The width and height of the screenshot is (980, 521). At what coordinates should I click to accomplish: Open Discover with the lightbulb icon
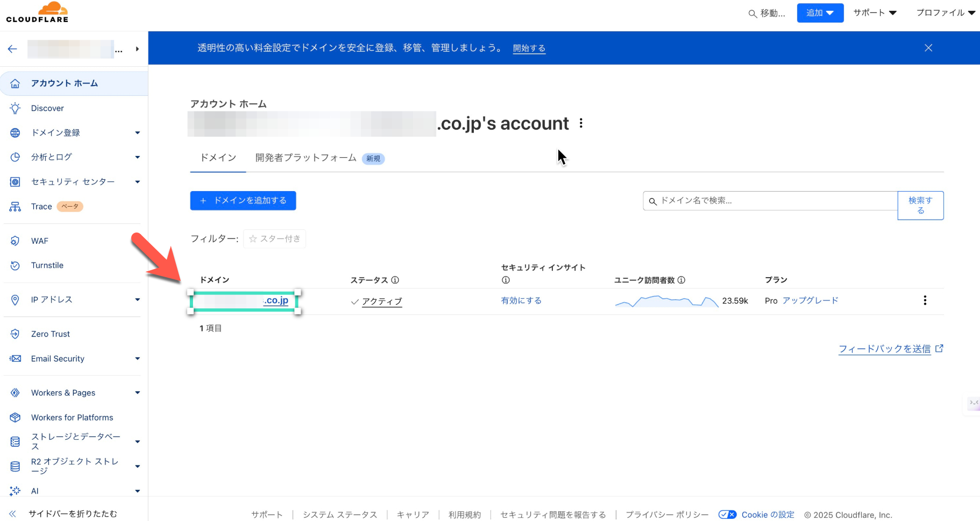click(15, 108)
